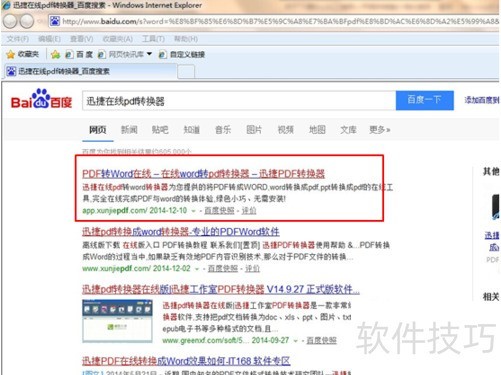501x375 pixels.
Task: Open 百度快照 for app.xunjiepdf.com result
Action: [219, 211]
